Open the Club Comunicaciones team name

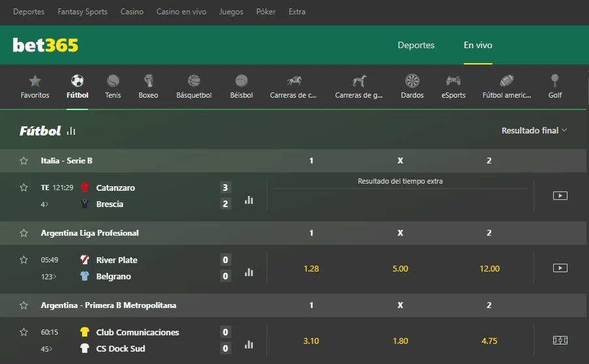pyautogui.click(x=137, y=333)
